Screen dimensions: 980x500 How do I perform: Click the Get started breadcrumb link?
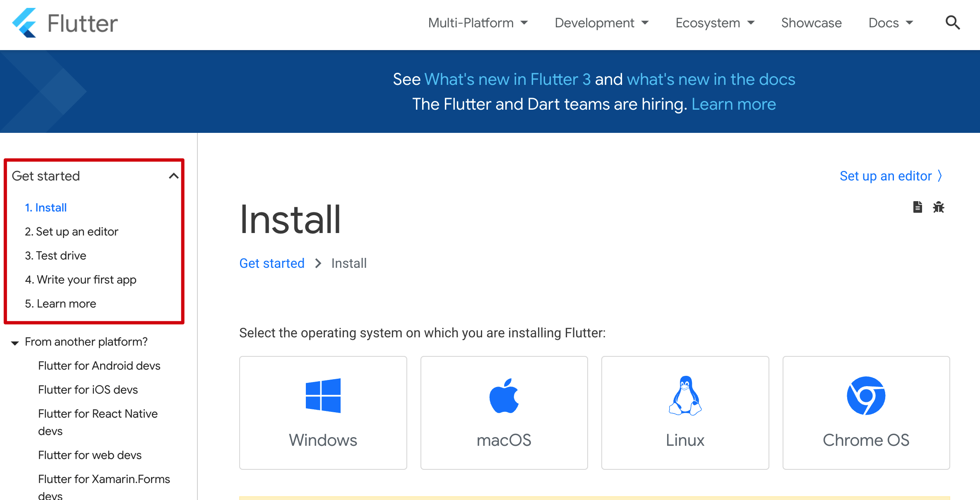click(x=271, y=263)
